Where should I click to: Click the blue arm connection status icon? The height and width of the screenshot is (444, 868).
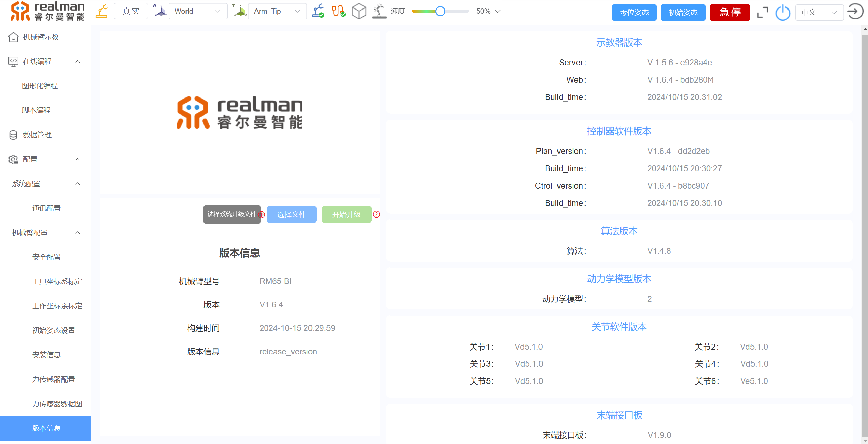(318, 11)
